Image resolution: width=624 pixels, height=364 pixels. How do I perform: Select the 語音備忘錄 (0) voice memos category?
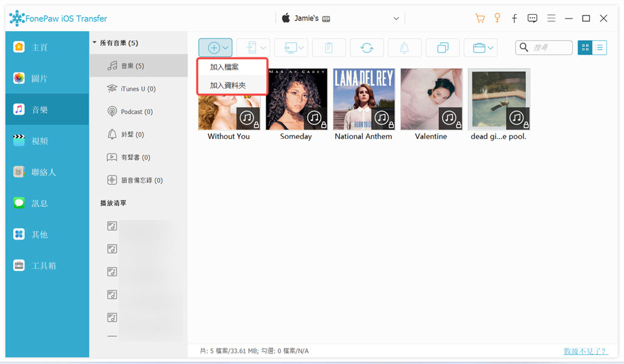point(138,180)
